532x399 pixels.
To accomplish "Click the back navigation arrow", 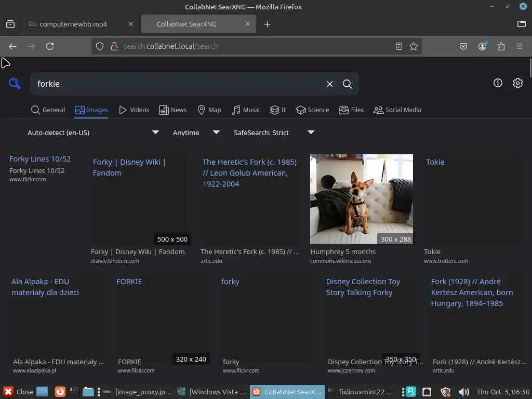I will [x=12, y=46].
